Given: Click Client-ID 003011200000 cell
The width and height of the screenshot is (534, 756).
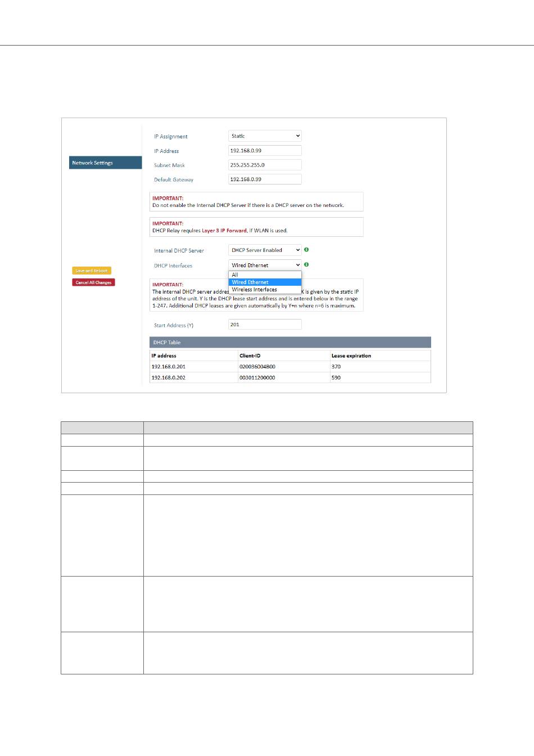Looking at the screenshot, I should (x=284, y=377).
